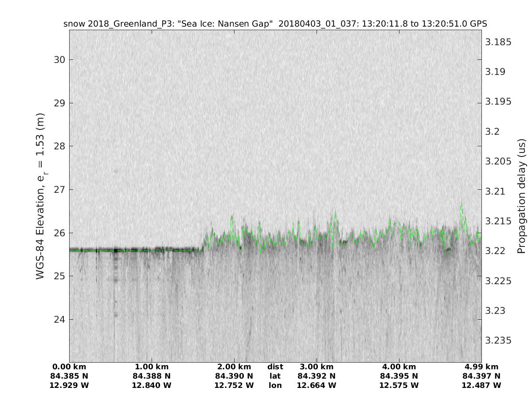Click the dark spot on the surface near 0.55 km

116,250
